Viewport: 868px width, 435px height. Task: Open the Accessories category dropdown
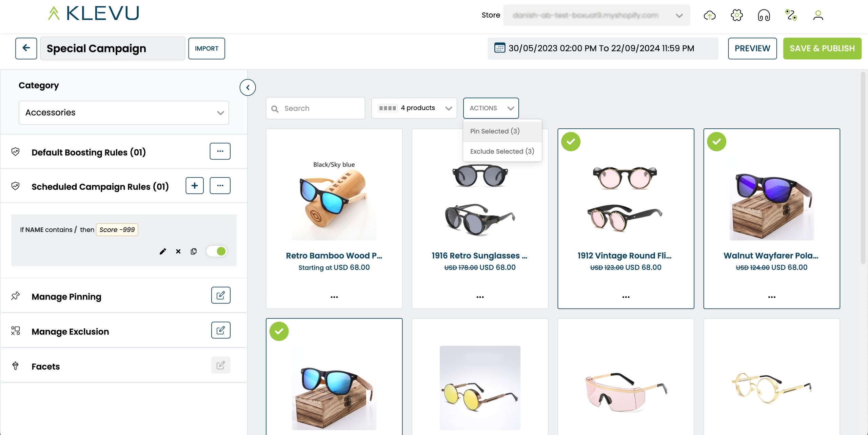(x=124, y=112)
